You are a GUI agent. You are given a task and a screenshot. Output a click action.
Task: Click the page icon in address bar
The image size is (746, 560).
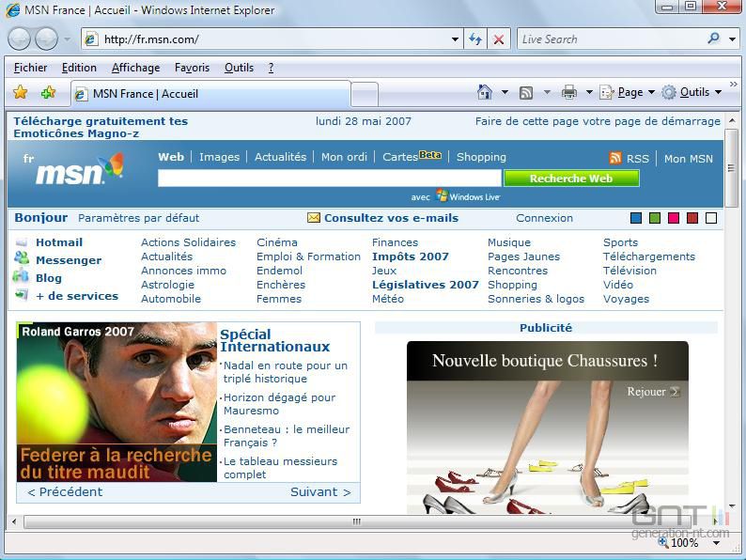[x=91, y=39]
